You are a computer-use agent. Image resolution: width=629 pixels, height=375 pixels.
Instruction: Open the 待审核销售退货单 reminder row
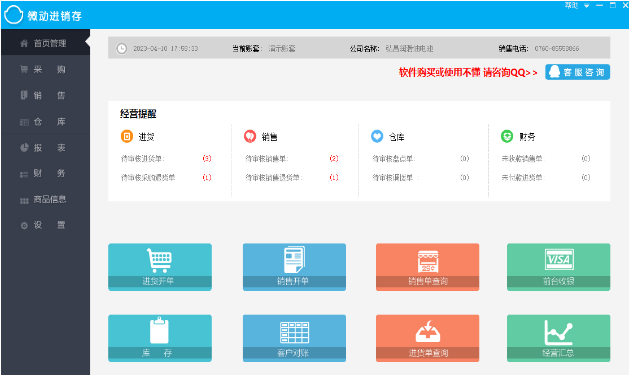tap(292, 177)
